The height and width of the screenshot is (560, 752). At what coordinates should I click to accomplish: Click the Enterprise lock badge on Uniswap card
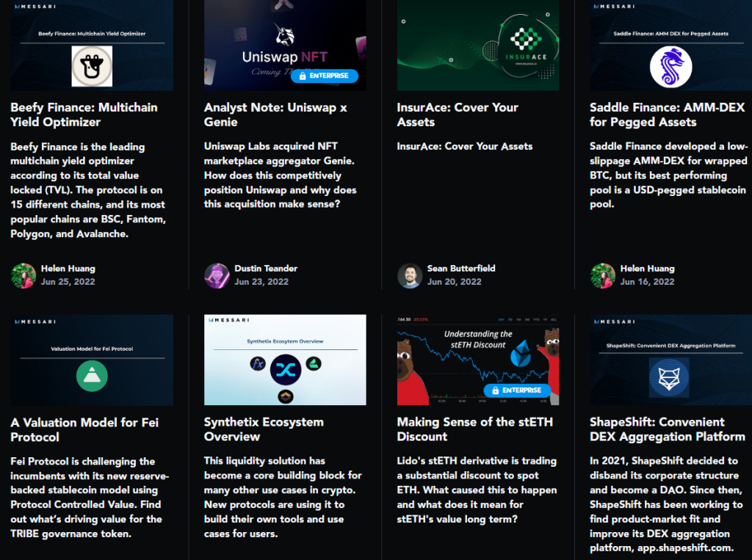tap(324, 76)
